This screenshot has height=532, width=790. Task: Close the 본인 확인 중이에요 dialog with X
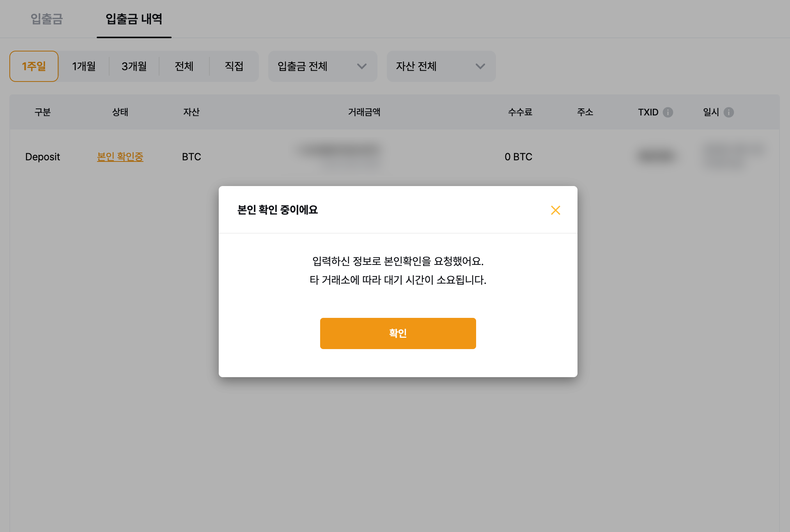click(x=555, y=210)
